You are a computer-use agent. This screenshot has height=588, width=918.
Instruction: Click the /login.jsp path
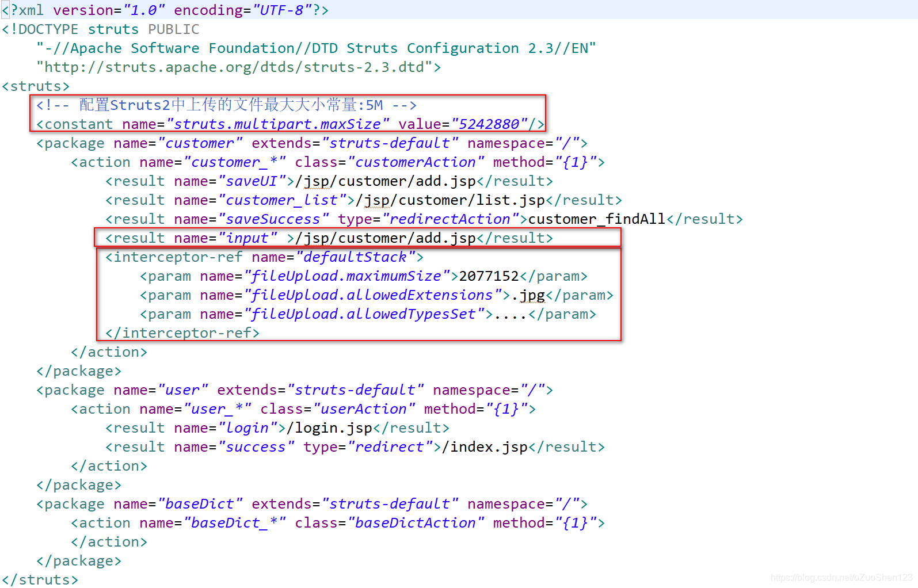click(x=329, y=428)
